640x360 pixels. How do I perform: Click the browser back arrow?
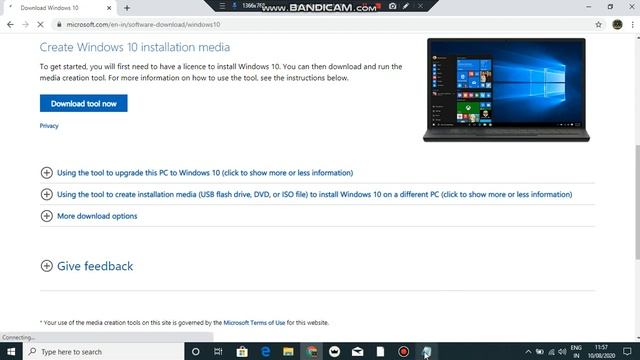click(10, 24)
